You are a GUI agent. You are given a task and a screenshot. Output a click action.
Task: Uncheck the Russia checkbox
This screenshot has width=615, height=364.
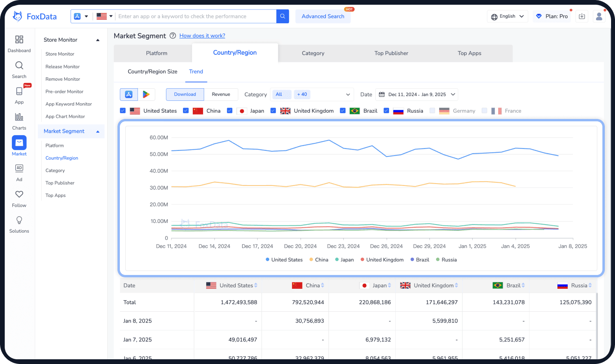point(386,111)
